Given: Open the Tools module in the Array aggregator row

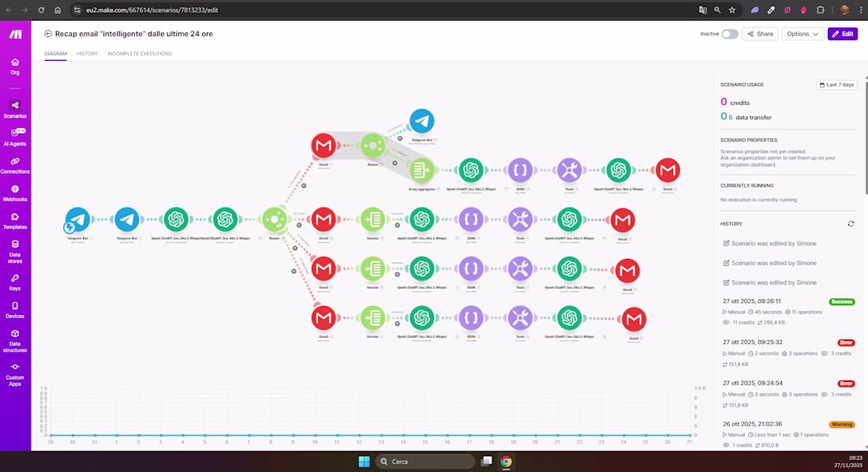Looking at the screenshot, I should coord(569,170).
